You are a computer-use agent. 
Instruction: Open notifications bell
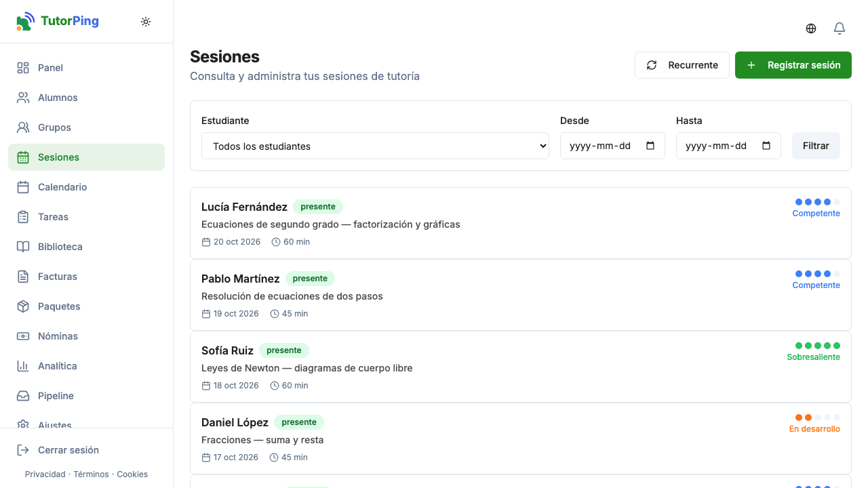coord(840,28)
